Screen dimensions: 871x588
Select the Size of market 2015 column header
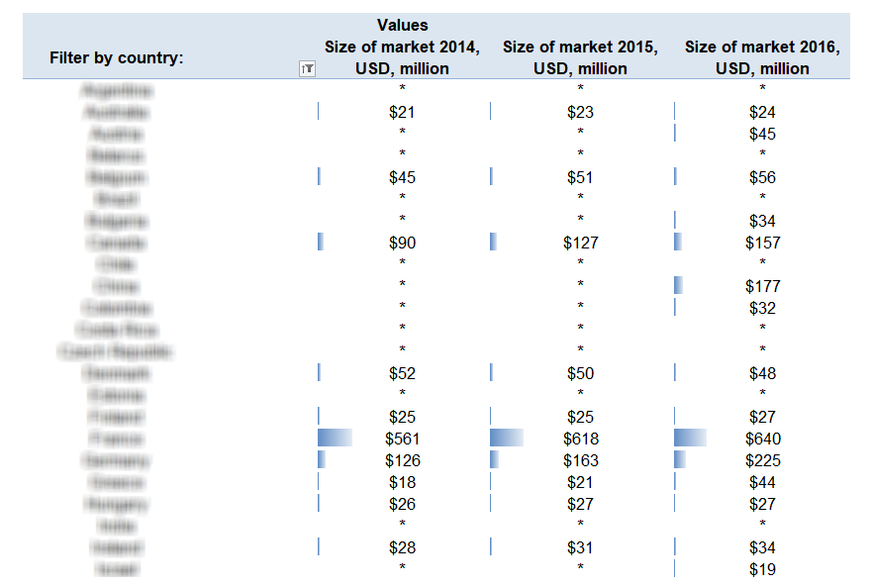(x=580, y=58)
